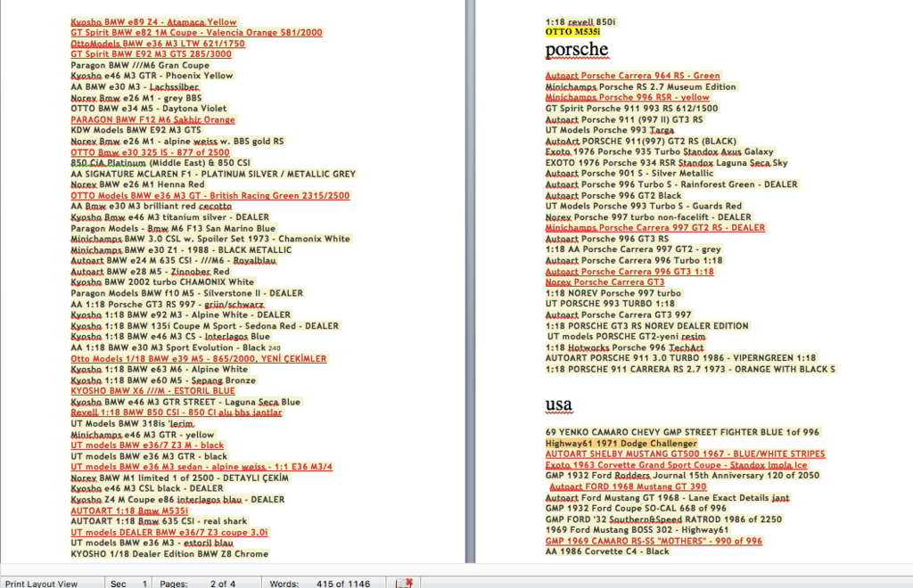
Task: Open the Autoart Porsche Carrera 964 RS Green link
Action: click(632, 76)
